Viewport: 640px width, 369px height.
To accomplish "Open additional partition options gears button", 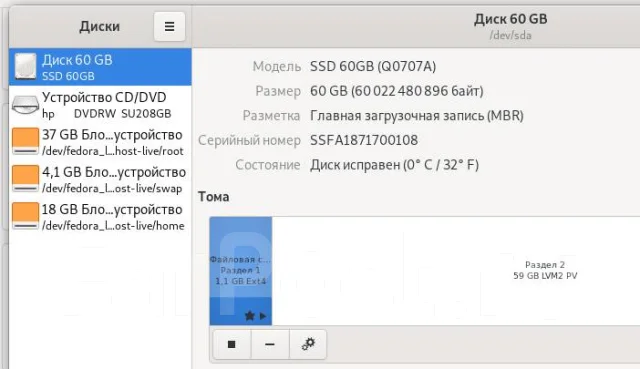I will point(308,345).
